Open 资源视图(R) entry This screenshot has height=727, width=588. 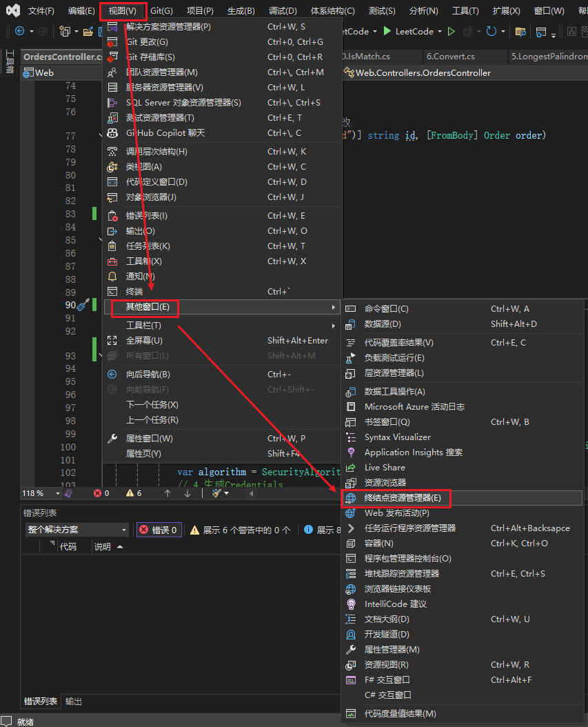click(x=462, y=665)
